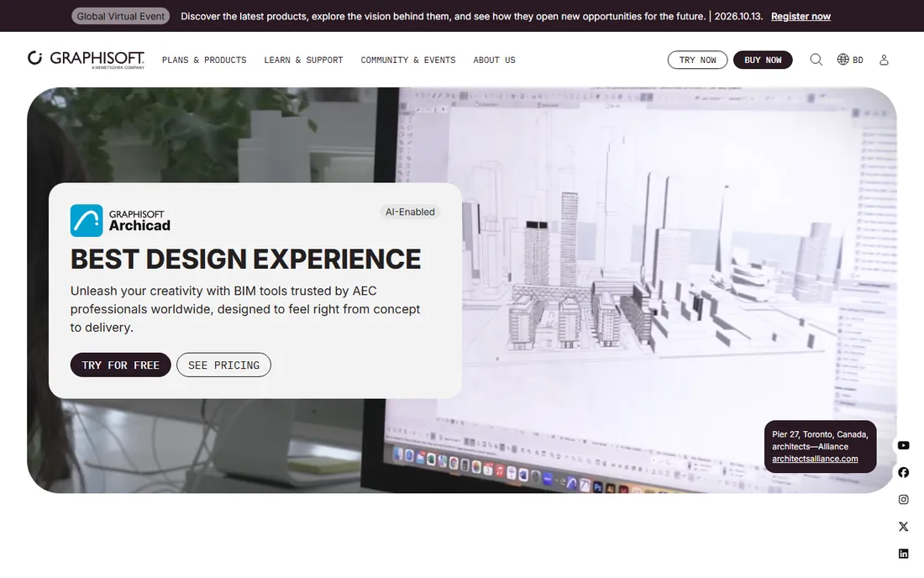Screen dimensions: 924x578
Task: Click the Buy Now header button
Action: tap(763, 60)
